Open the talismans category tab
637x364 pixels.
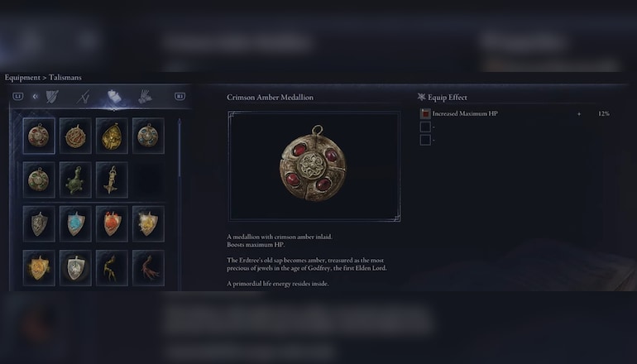[114, 97]
